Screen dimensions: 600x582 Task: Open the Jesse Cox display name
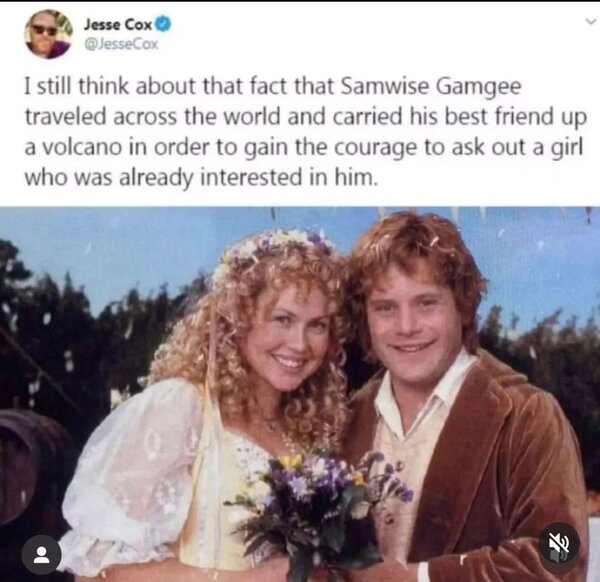coord(118,25)
